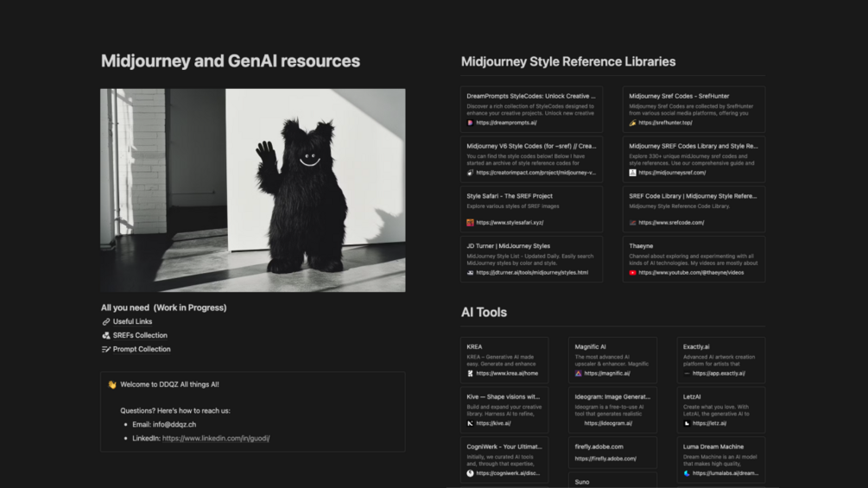Click the All you need (Work in Progress) text
868x488 pixels.
click(x=163, y=307)
